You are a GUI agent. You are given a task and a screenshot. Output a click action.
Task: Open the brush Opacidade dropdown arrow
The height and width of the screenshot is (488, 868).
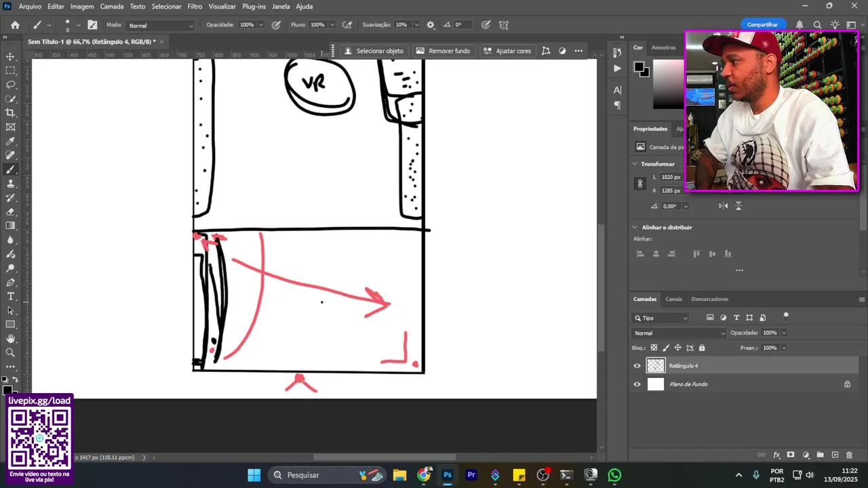(260, 25)
